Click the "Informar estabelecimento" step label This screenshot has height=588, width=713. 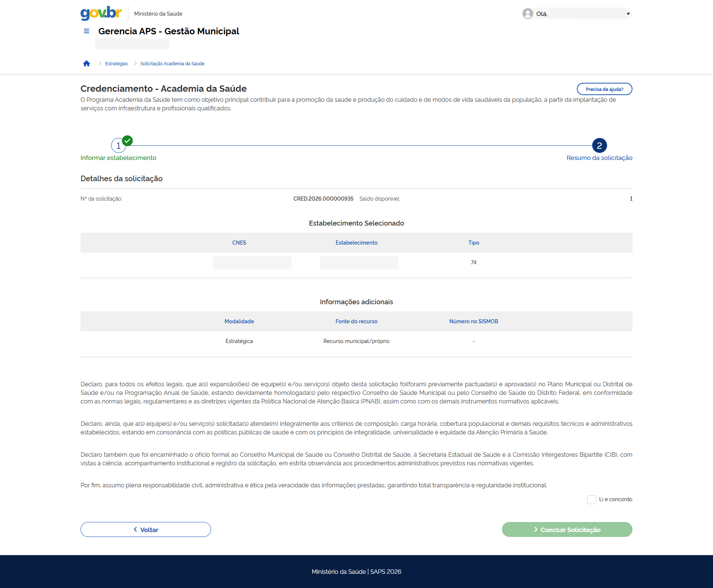[x=118, y=158]
